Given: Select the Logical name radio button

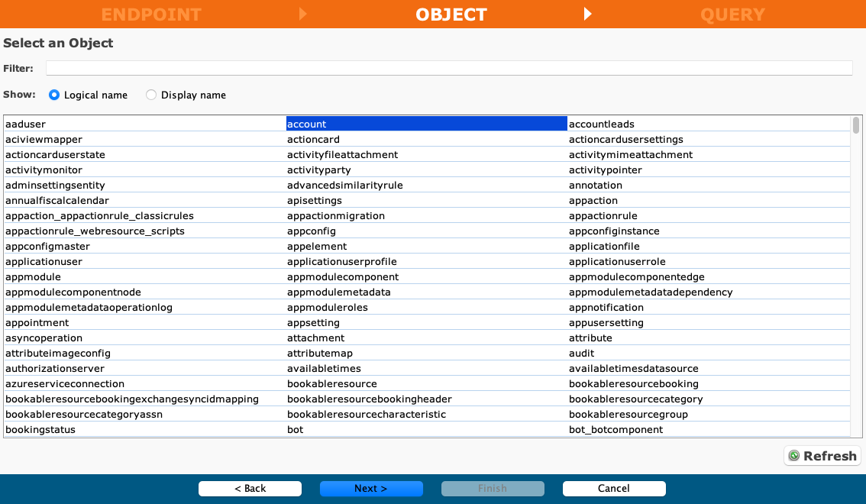Looking at the screenshot, I should [54, 95].
